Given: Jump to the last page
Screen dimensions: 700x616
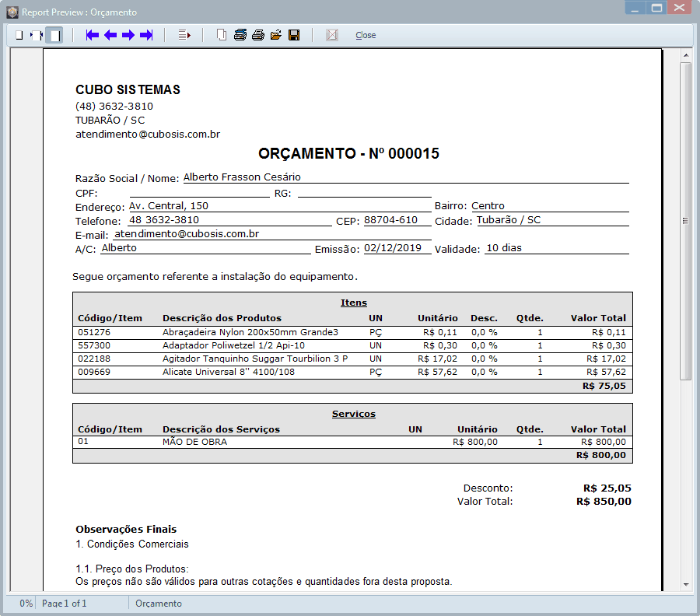Looking at the screenshot, I should tap(146, 35).
